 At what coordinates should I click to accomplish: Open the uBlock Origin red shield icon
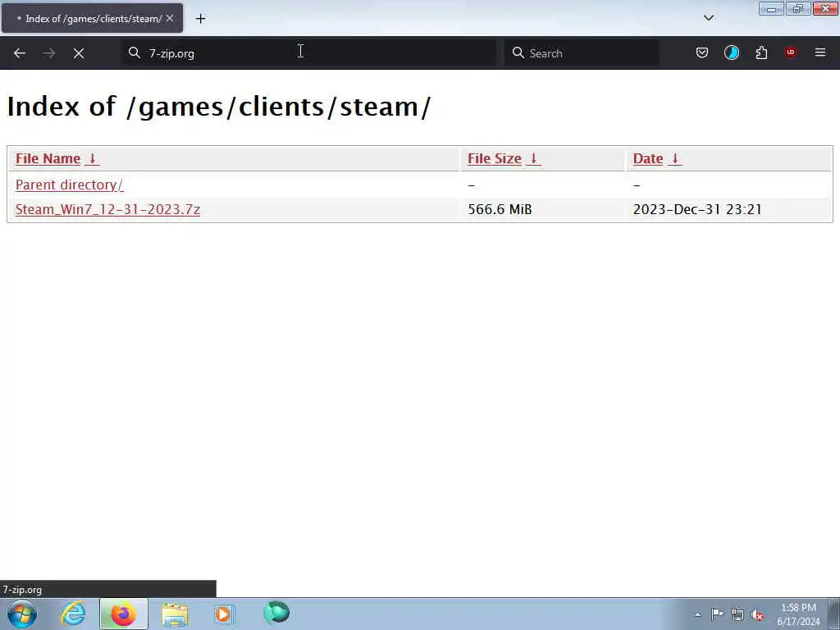click(791, 52)
